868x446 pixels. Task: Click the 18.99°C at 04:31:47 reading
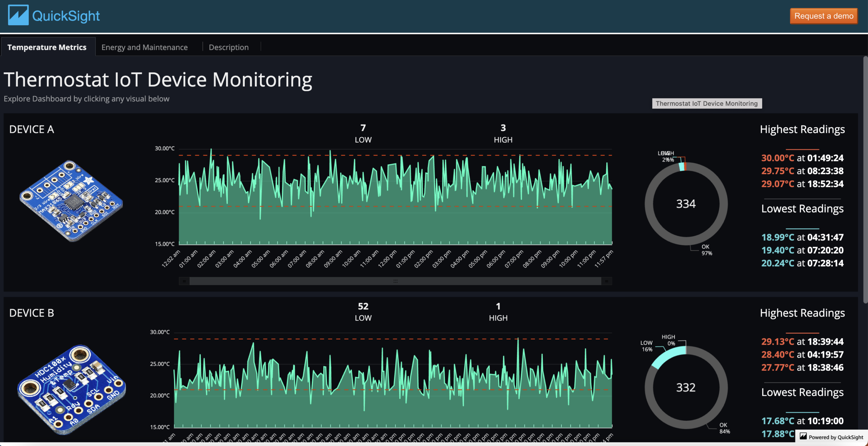coord(802,238)
